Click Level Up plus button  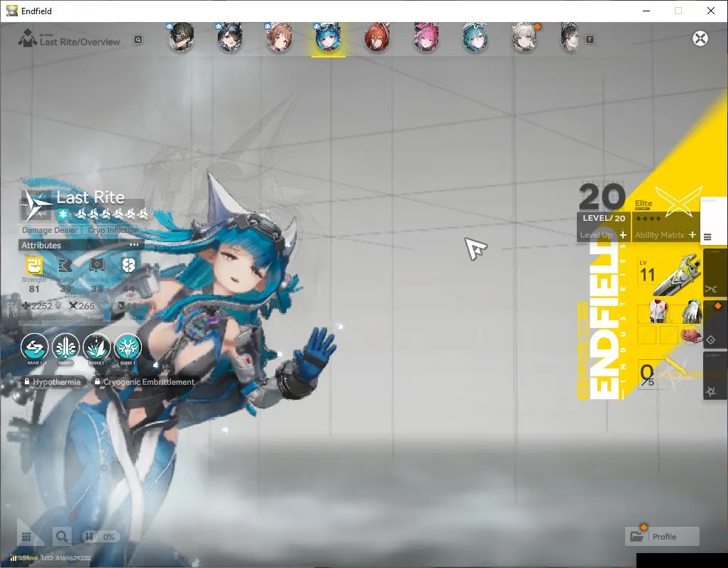click(x=623, y=235)
